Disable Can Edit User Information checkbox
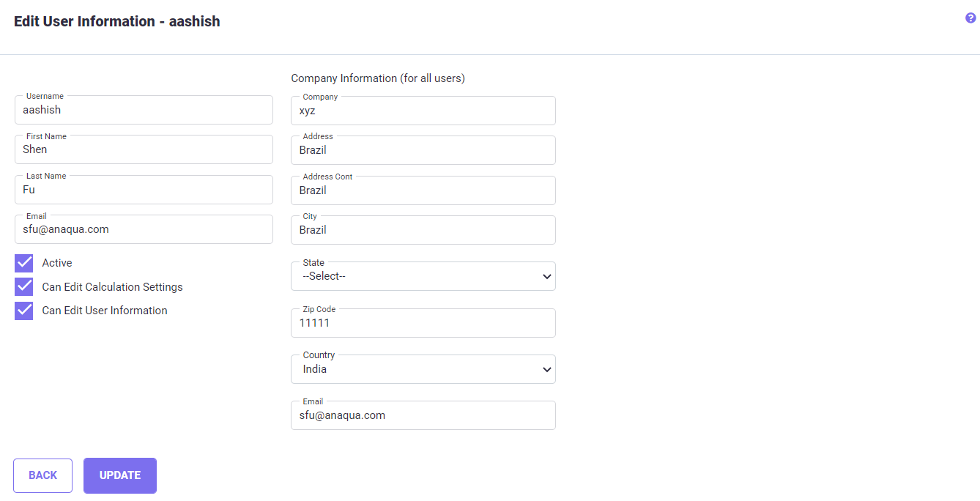980x501 pixels. [24, 311]
